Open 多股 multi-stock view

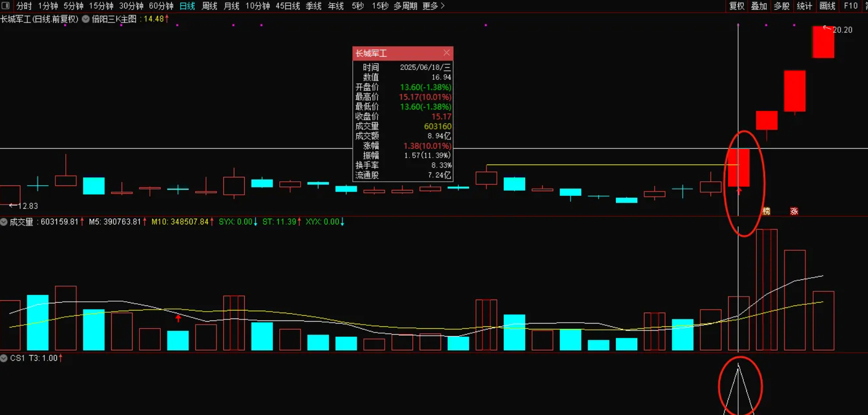pyautogui.click(x=781, y=6)
